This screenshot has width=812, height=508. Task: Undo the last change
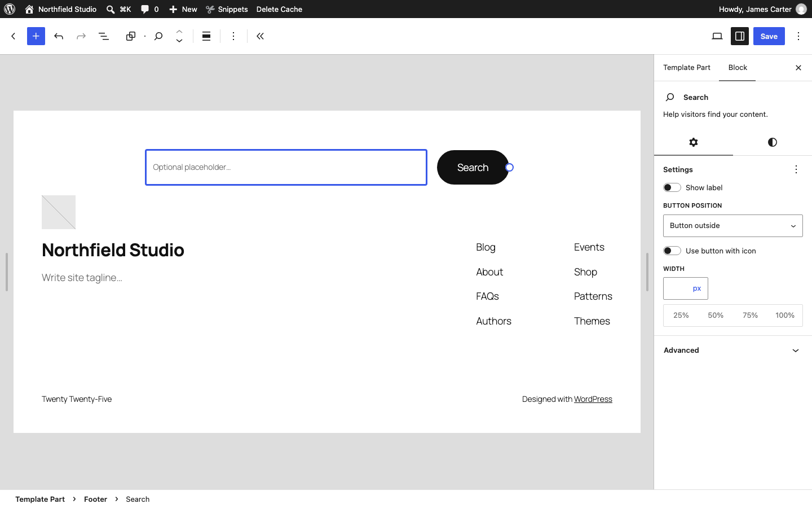click(x=59, y=36)
